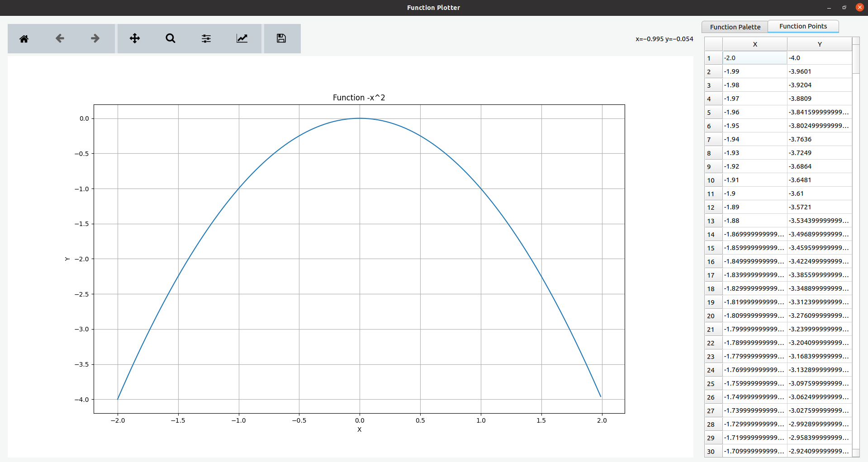This screenshot has width=868, height=462.
Task: Select X cell containing -2.0
Action: (x=755, y=58)
